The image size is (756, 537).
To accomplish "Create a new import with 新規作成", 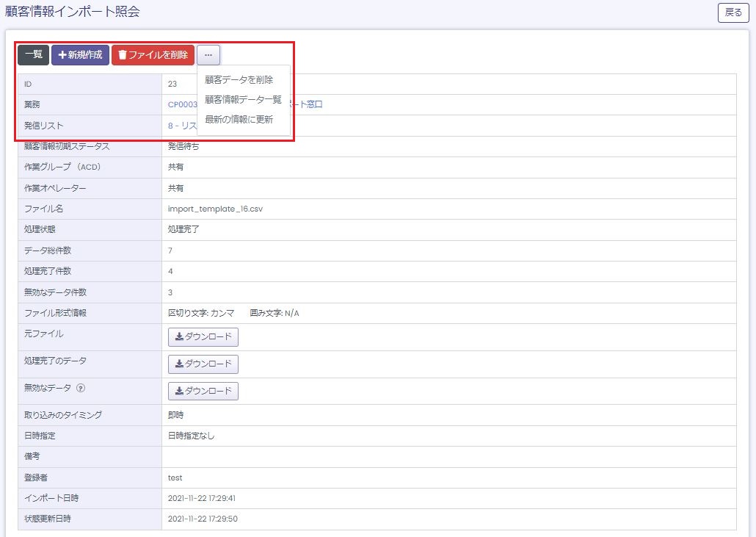I will 80,54.
